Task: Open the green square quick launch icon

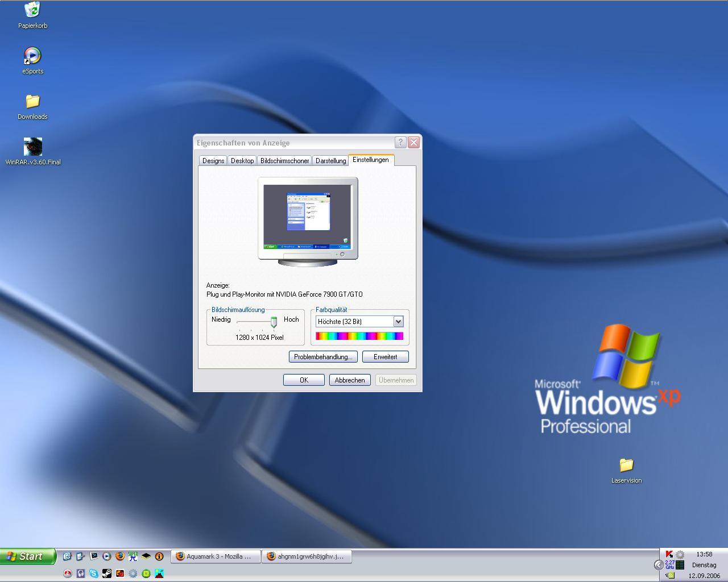Action: click(x=146, y=573)
